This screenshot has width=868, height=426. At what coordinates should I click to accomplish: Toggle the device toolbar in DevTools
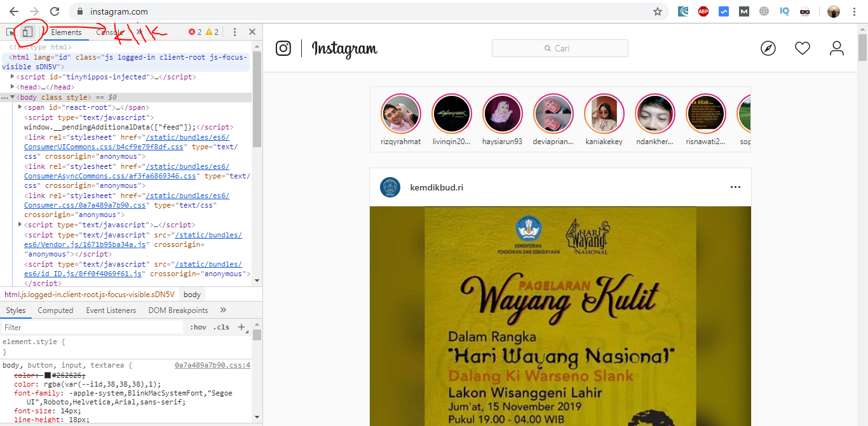[27, 32]
